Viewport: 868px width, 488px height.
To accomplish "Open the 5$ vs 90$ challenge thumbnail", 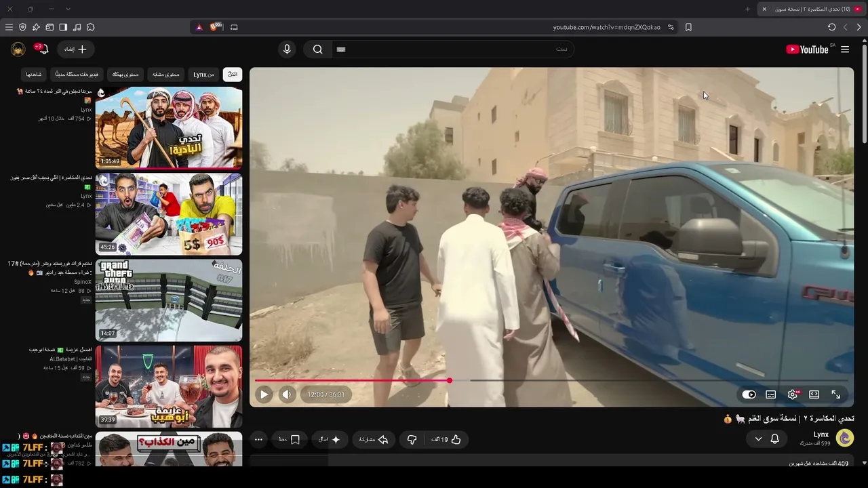I will click(168, 213).
